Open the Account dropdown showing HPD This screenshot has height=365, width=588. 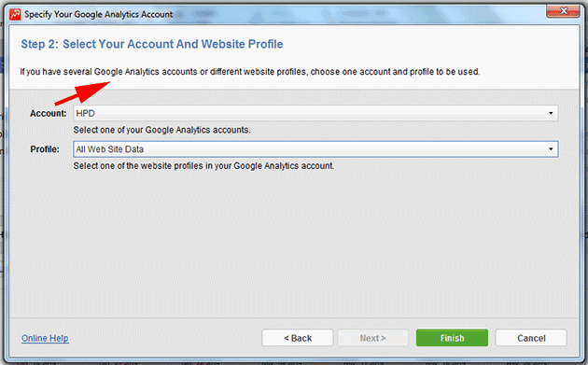(315, 113)
